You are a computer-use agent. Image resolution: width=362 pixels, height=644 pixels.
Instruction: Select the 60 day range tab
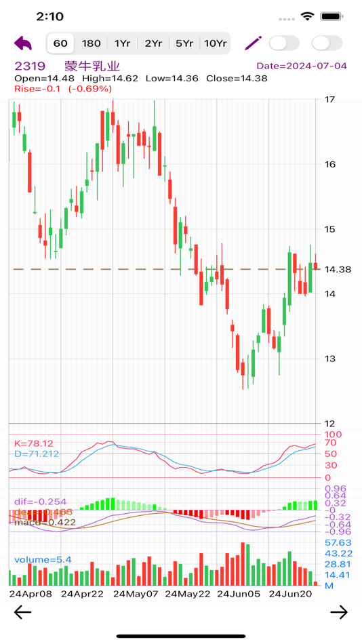[x=60, y=43]
